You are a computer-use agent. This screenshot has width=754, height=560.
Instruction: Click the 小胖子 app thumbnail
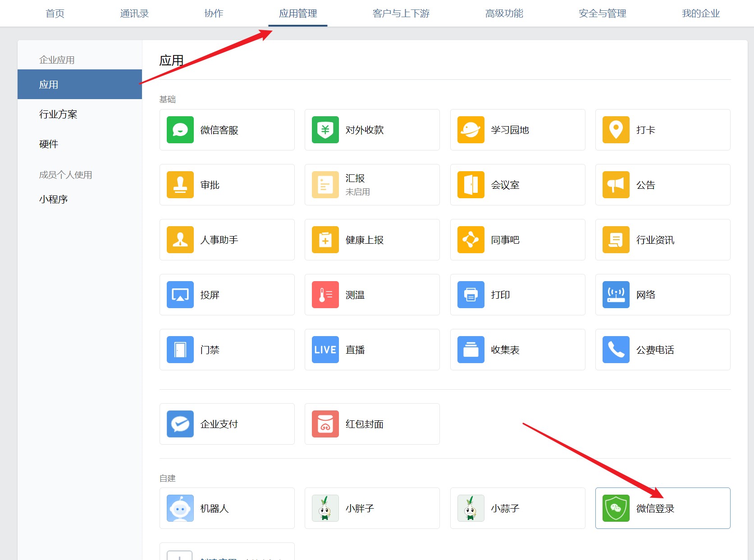click(x=325, y=508)
